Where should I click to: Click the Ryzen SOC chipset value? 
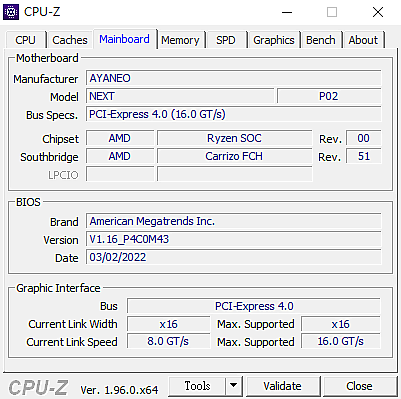234,138
